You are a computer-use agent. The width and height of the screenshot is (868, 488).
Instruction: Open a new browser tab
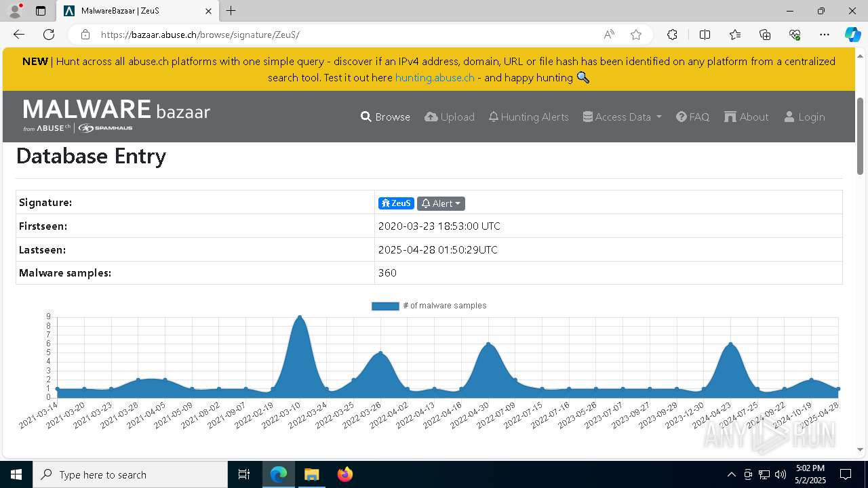tap(231, 11)
